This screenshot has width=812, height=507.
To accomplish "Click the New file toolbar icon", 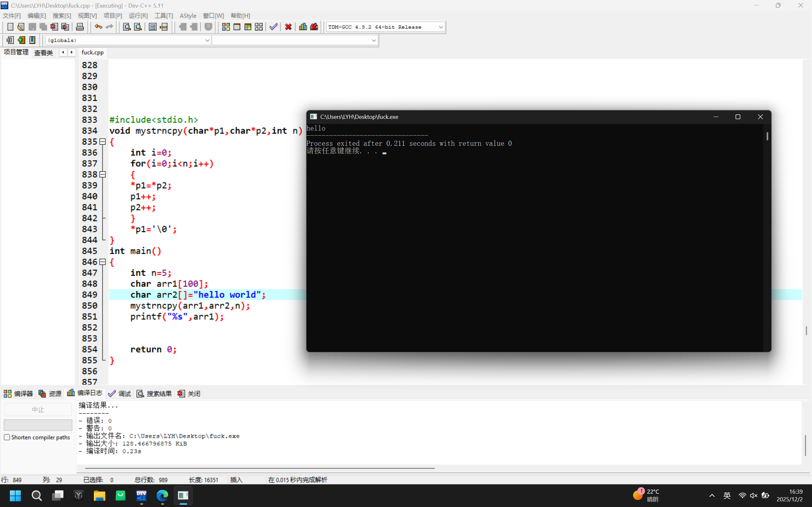I will [x=10, y=27].
